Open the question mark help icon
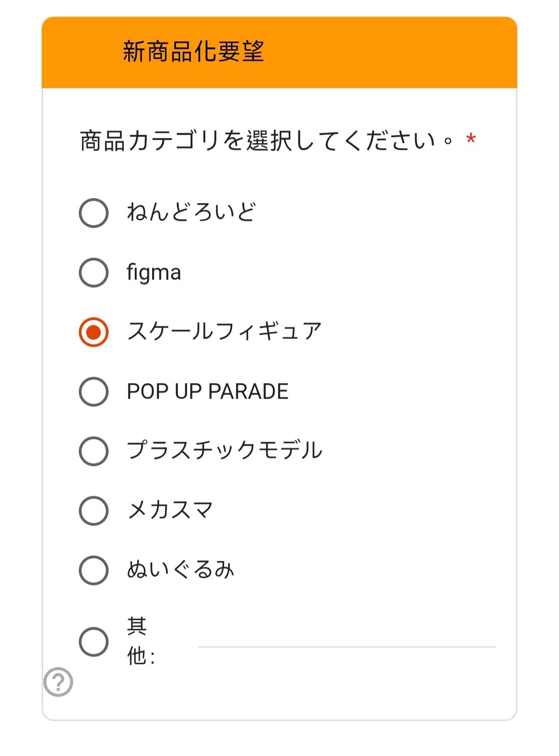The width and height of the screenshot is (559, 756). point(58,682)
